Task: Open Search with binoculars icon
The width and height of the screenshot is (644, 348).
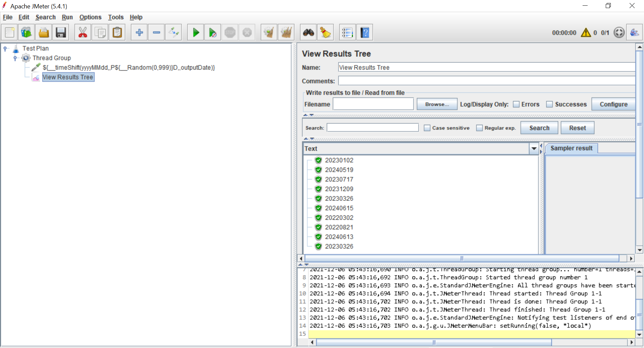Action: [308, 33]
